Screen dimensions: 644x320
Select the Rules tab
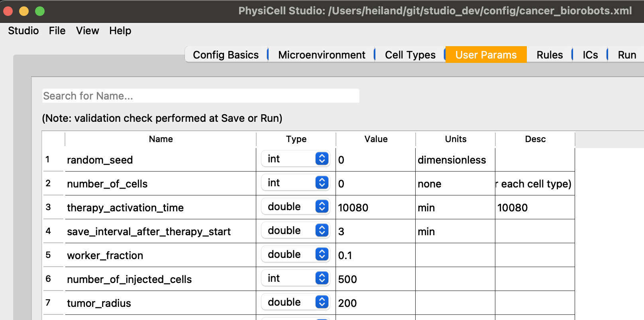coord(549,55)
